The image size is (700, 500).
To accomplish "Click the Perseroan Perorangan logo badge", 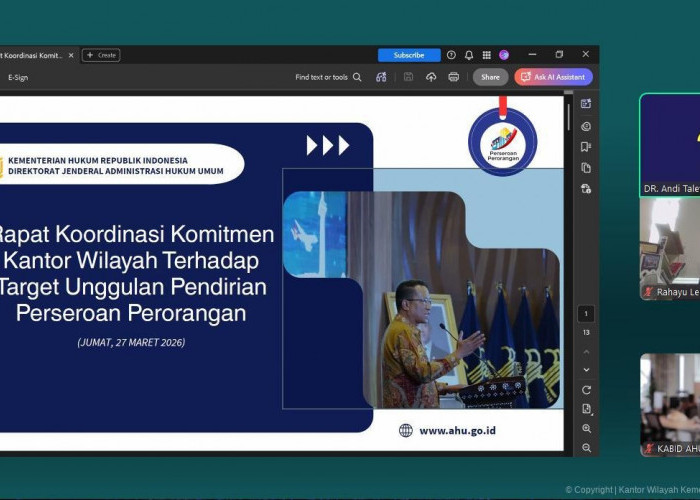I will click(x=503, y=142).
